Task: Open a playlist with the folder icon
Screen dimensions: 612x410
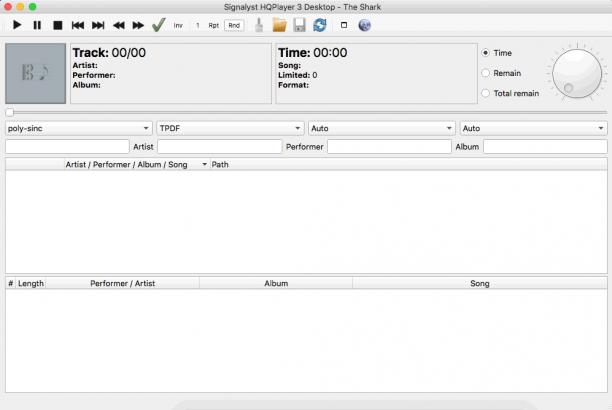Action: point(279,25)
